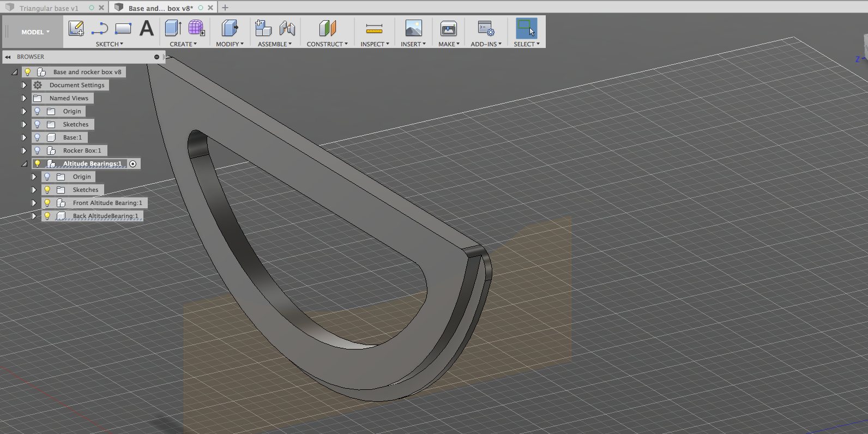Toggle Front Altitude Bearing:1 visibility bulb
Viewport: 868px width, 434px height.
[47, 203]
